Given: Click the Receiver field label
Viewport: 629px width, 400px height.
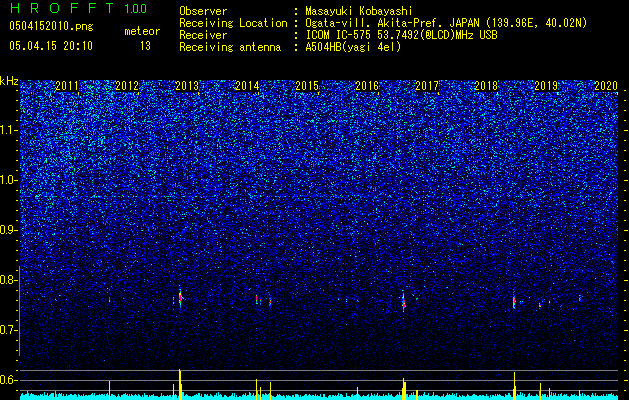Looking at the screenshot, I should [x=203, y=35].
